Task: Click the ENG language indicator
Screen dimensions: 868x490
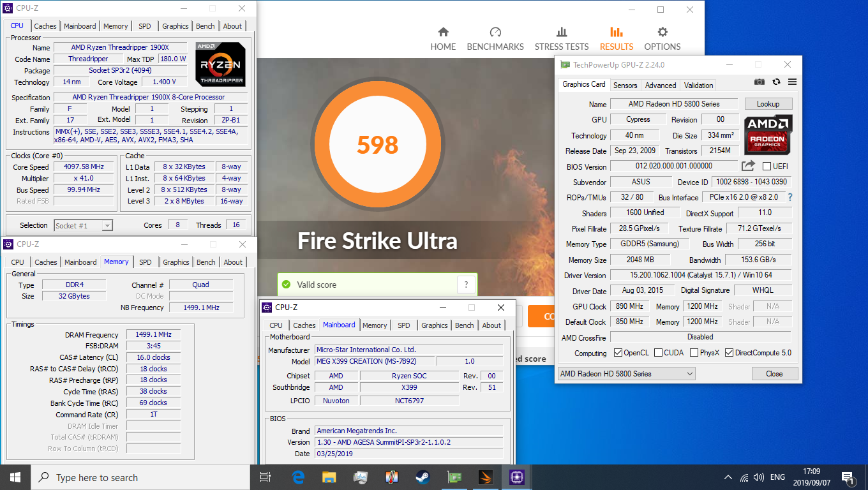Action: click(x=777, y=477)
